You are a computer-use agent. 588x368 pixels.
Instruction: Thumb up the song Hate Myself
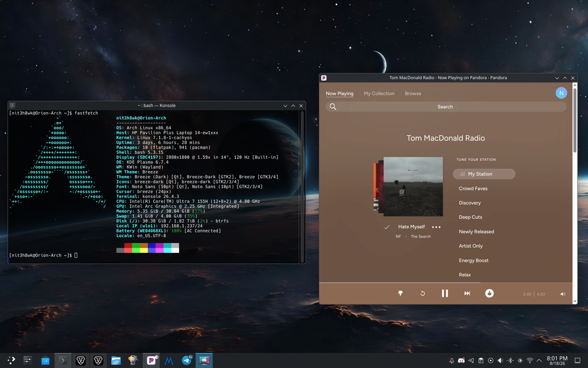coord(490,293)
